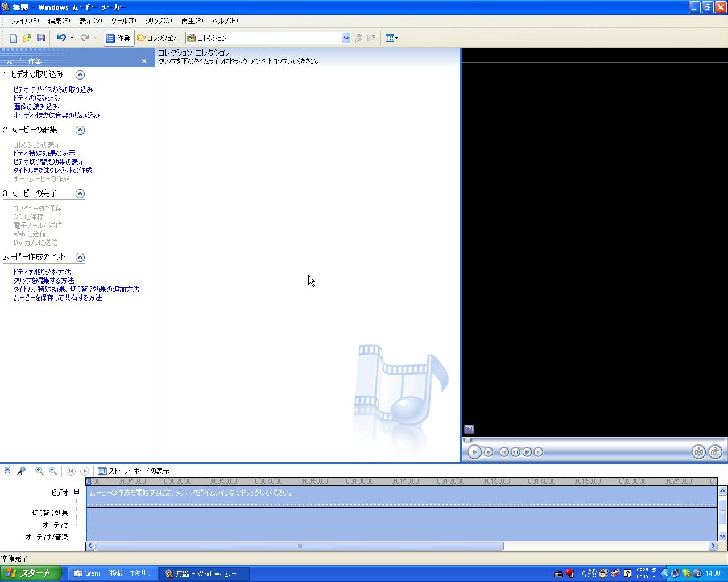
Task: Save the project with the floppy disk icon
Action: coord(41,38)
